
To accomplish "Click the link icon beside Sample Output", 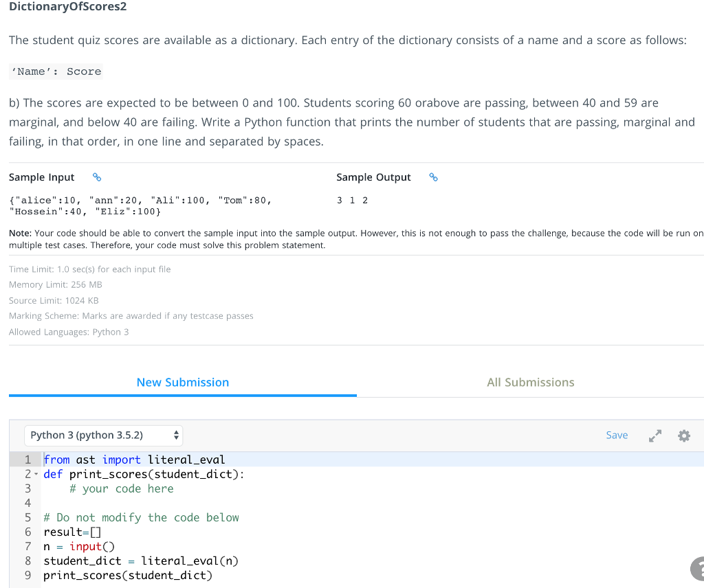I will (x=433, y=177).
